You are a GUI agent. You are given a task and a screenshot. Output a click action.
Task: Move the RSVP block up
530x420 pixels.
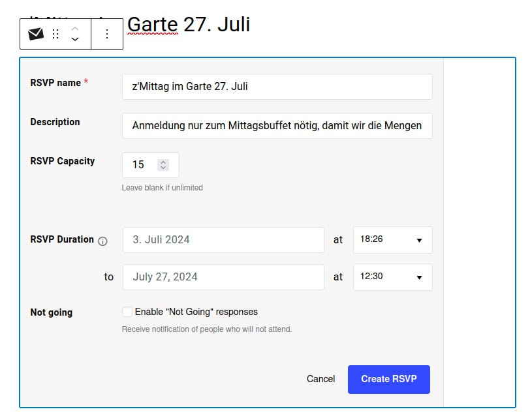click(x=75, y=29)
